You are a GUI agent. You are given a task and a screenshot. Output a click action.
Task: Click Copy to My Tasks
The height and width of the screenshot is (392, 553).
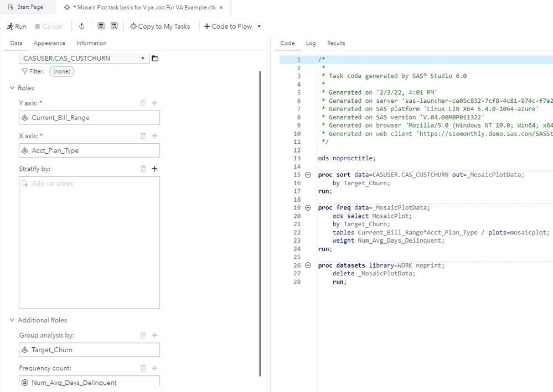point(159,27)
